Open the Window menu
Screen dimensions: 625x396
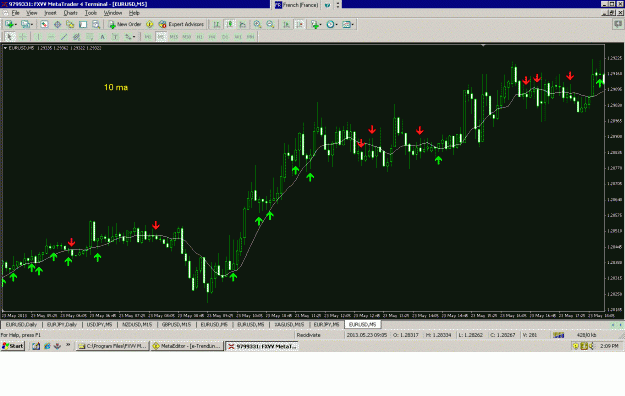point(113,13)
